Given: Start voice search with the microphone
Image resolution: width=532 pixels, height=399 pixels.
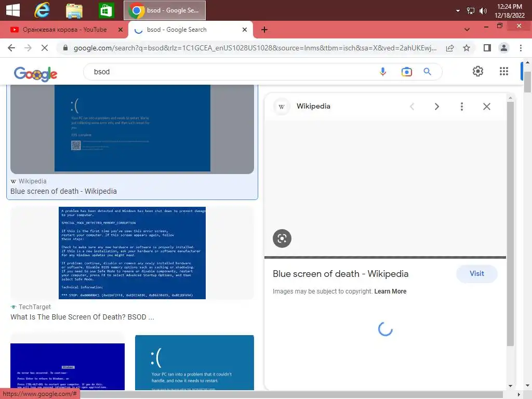Looking at the screenshot, I should coord(383,72).
